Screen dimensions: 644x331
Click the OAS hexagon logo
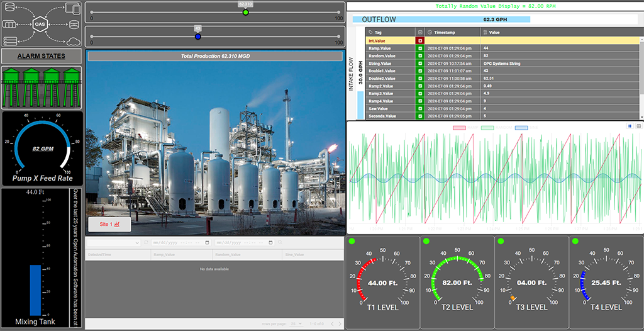click(41, 24)
